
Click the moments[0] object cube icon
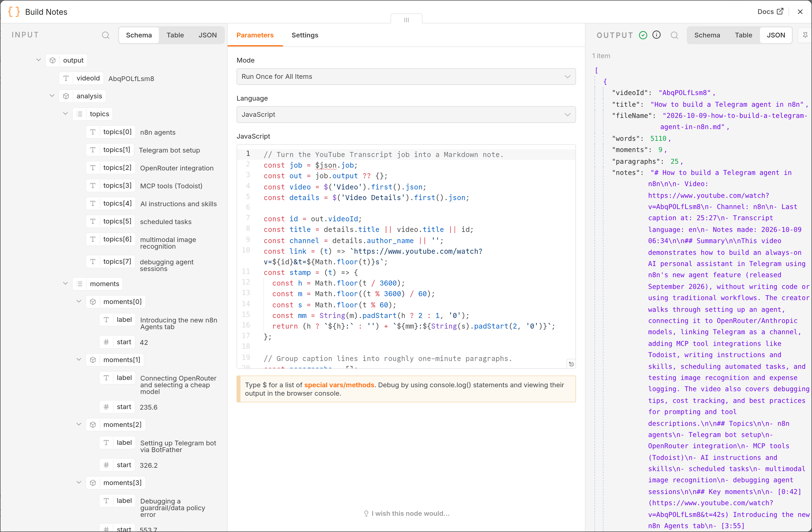93,302
